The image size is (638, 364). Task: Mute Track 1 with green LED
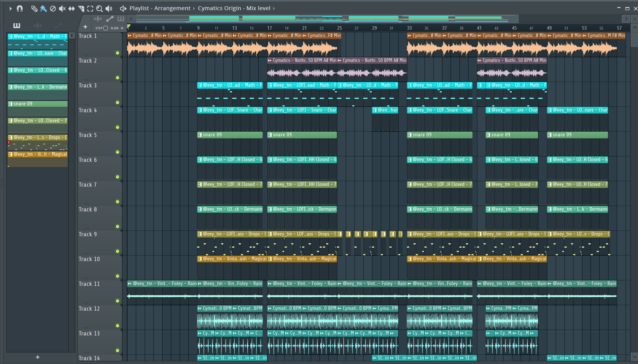(x=117, y=53)
